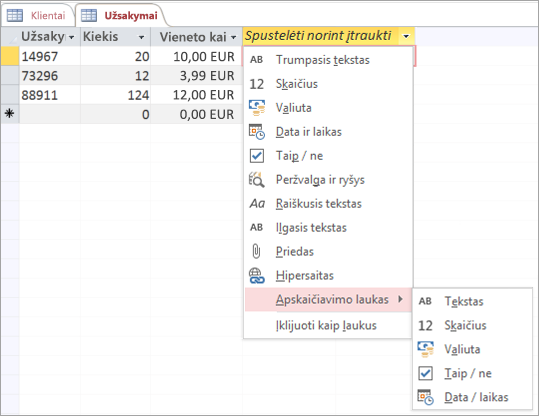This screenshot has height=416, width=539.
Task: Click the Kiekis cell with value 20
Action: point(116,56)
